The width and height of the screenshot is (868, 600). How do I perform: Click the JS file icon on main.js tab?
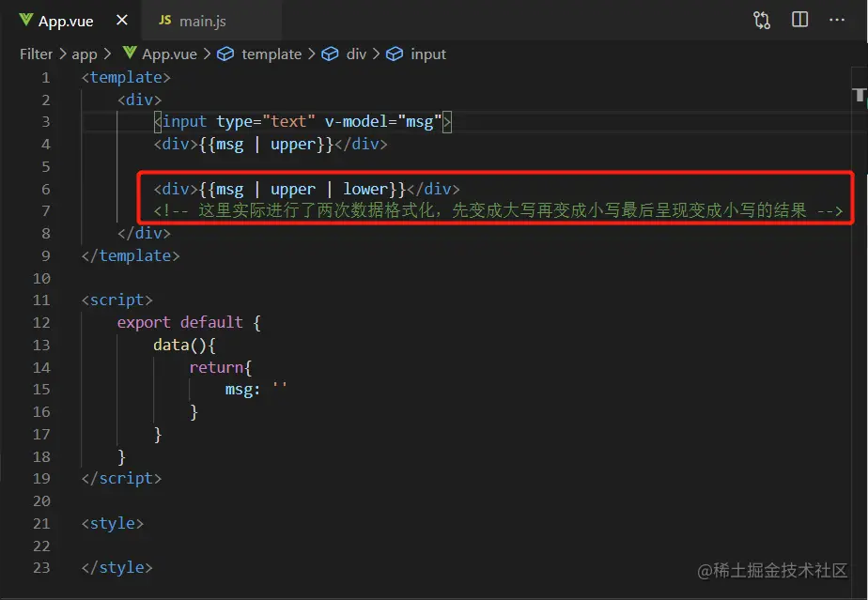(165, 20)
